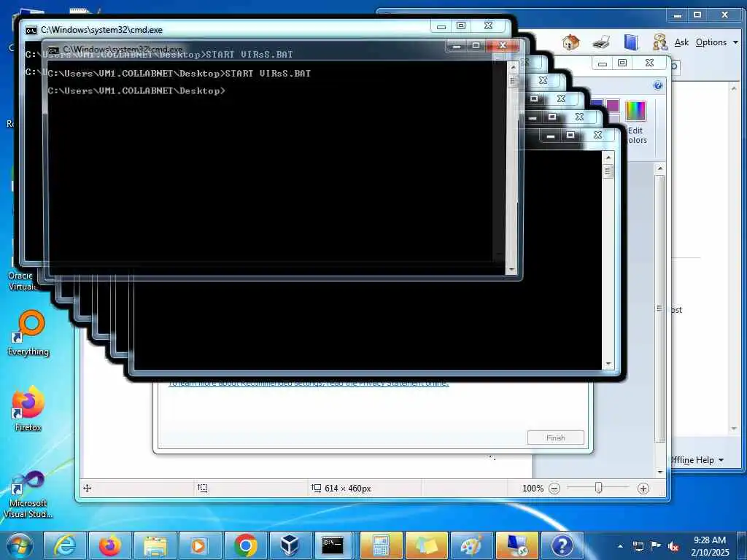Click the 100% zoom level text
Viewport: 747px width, 560px height.
click(533, 488)
